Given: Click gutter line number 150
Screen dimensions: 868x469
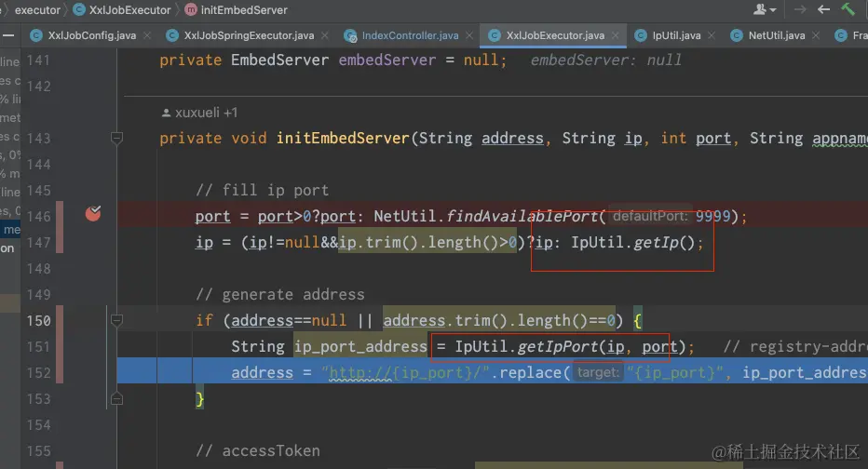Looking at the screenshot, I should click(39, 321).
